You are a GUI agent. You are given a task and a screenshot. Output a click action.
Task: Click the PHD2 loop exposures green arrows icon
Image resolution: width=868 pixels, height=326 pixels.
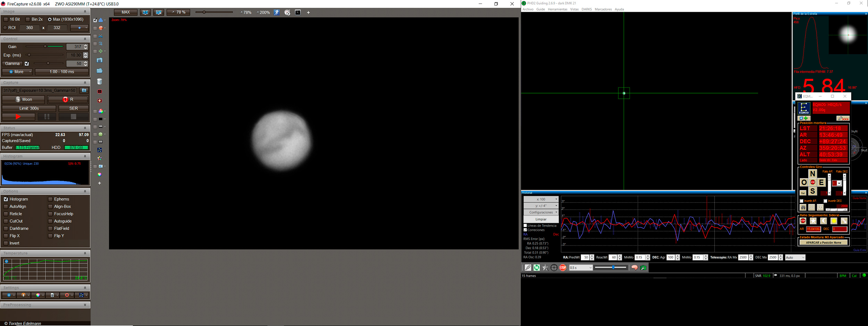point(537,268)
